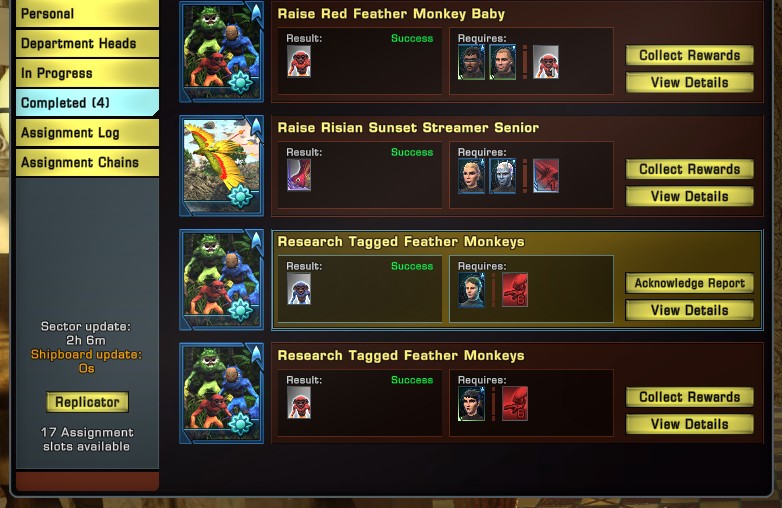This screenshot has width=782, height=508.
Task: Select red monkey commodity icon in highlighted assignment
Action: tap(515, 290)
